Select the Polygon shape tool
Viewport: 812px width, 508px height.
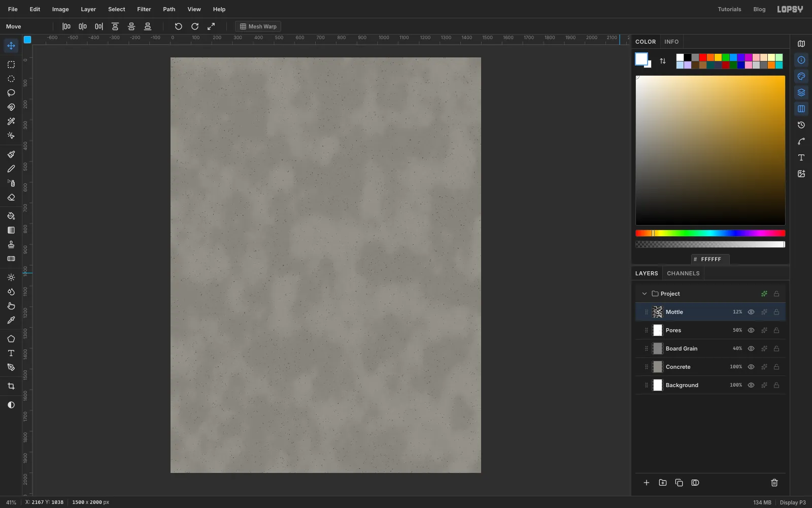coord(11,339)
